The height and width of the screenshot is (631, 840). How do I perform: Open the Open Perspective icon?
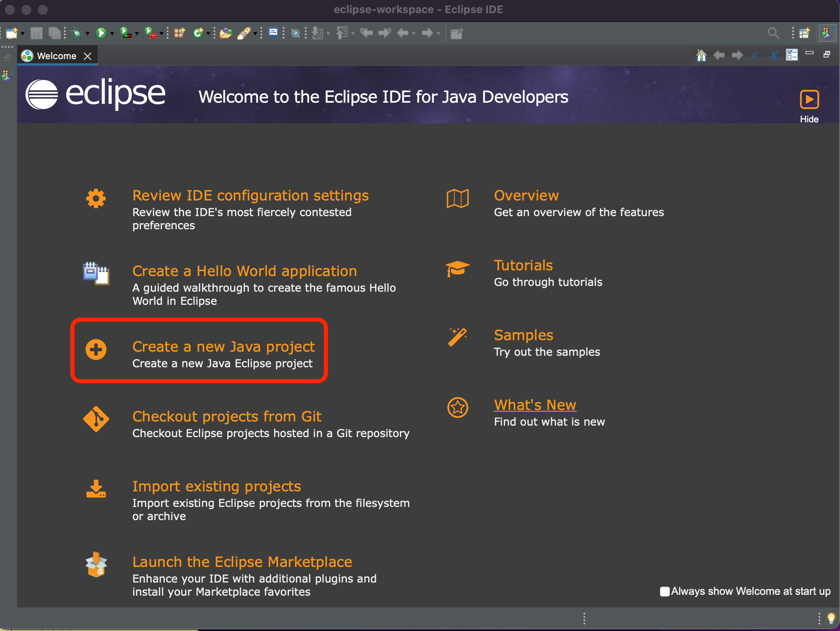coord(804,33)
